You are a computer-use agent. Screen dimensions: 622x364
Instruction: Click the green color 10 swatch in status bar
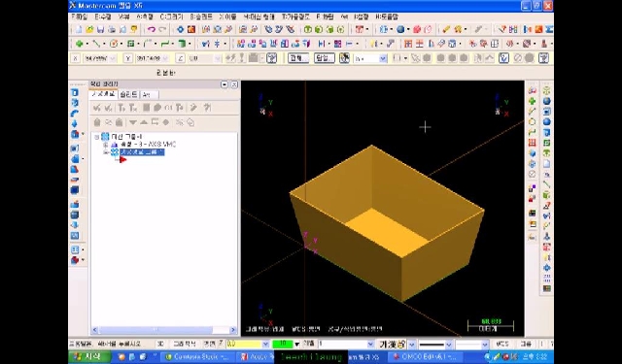point(284,344)
